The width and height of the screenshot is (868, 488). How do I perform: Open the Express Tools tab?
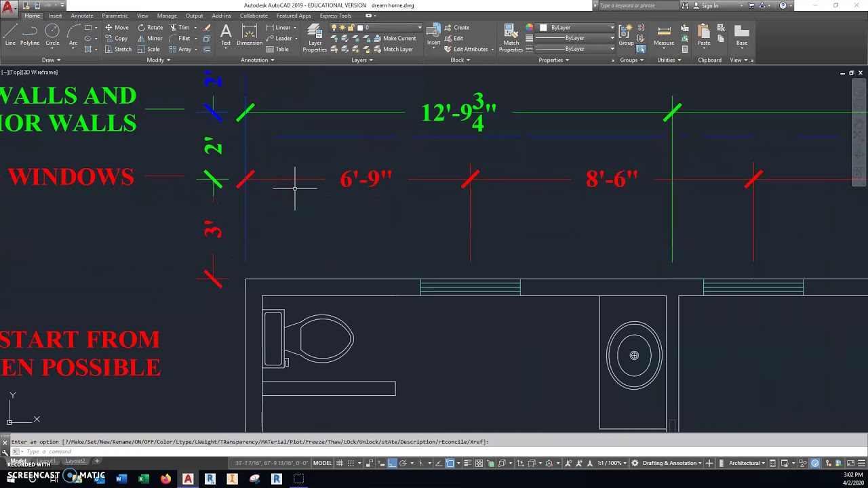click(x=336, y=16)
